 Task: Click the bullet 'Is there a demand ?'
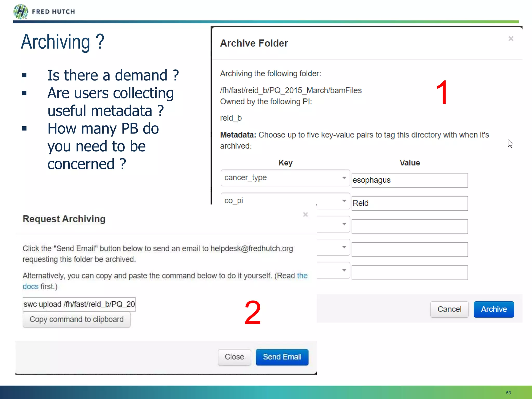coord(113,75)
